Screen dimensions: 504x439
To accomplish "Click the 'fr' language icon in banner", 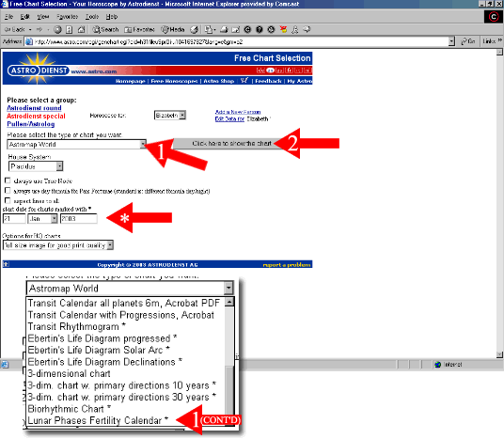I will (289, 71).
